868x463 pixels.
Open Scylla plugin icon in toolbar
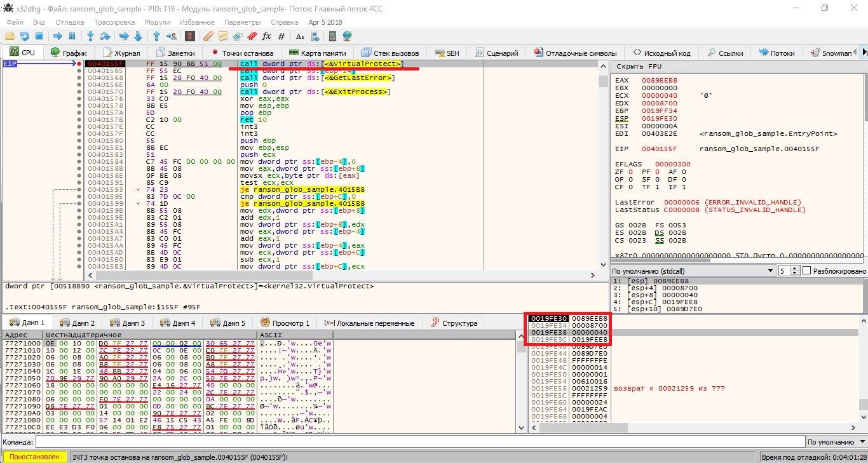189,36
